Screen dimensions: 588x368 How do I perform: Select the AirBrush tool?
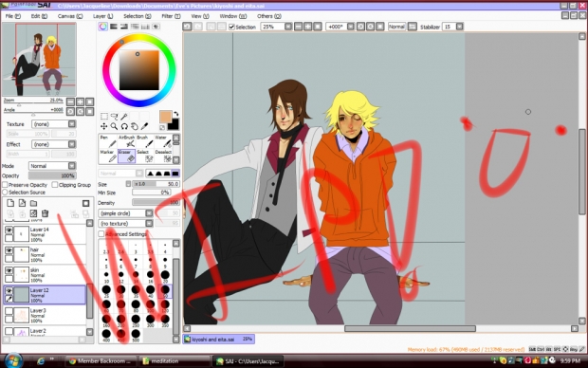pos(126,141)
